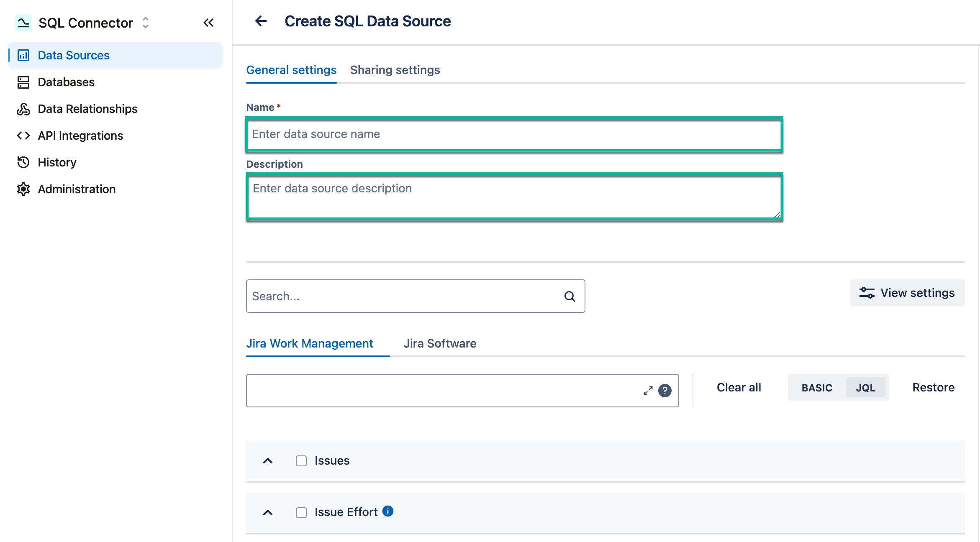Open Data Relationships
Viewport: 980px width, 542px height.
point(87,109)
